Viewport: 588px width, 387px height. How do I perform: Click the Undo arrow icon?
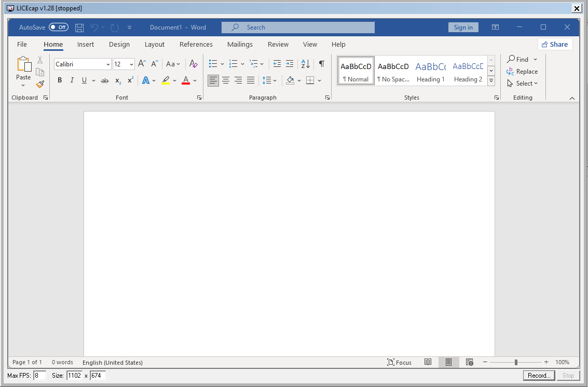click(94, 27)
